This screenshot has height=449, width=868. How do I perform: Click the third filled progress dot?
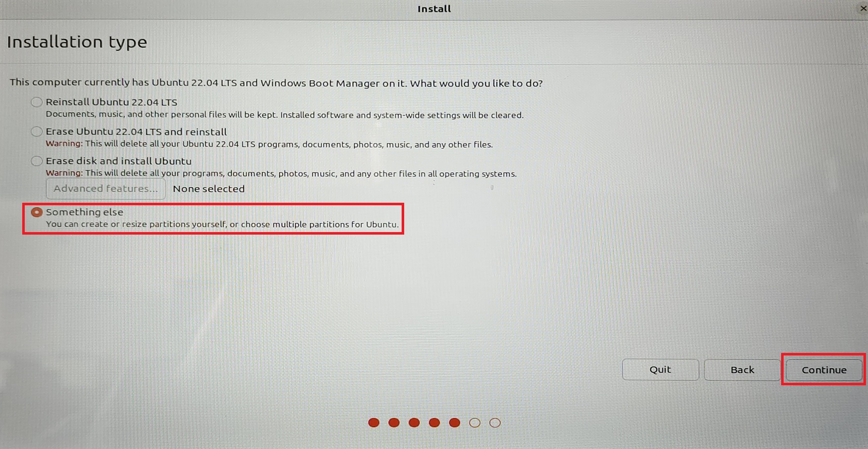[x=414, y=423]
